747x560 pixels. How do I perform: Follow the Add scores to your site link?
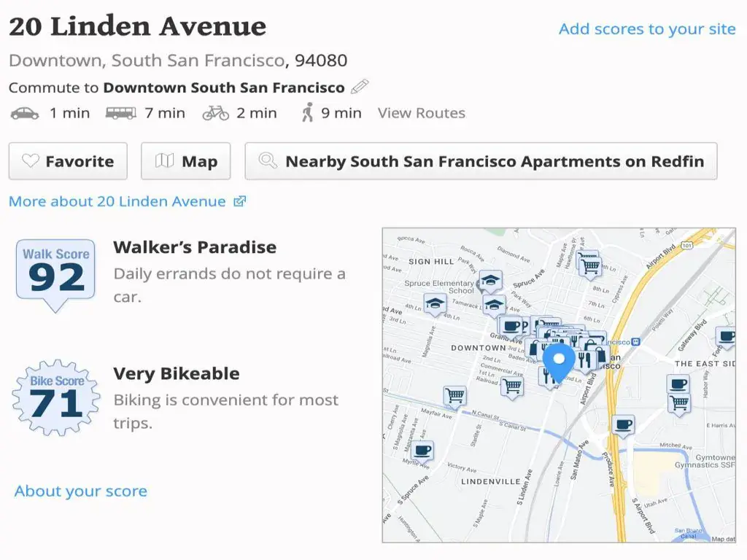coord(647,29)
